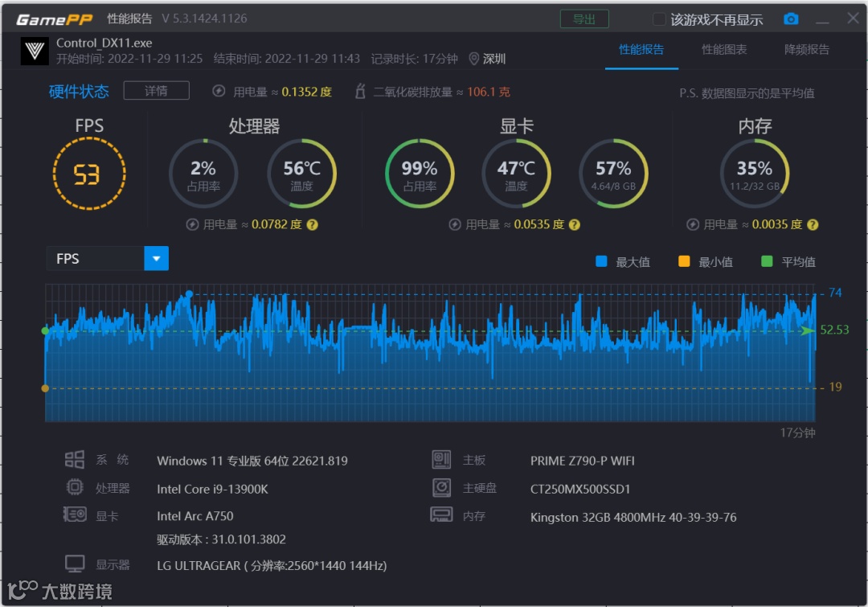Click the CO2 emission bottle icon
Screen dimensions: 868x607
[x=360, y=92]
